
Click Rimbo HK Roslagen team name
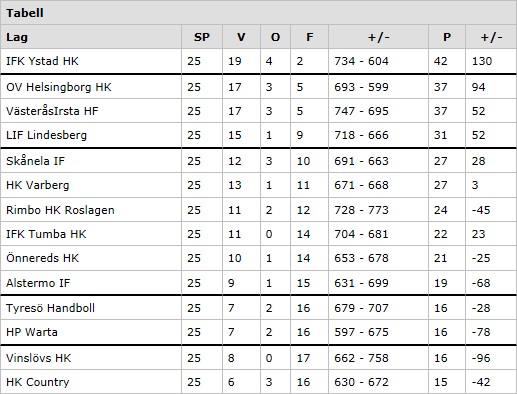(60, 210)
